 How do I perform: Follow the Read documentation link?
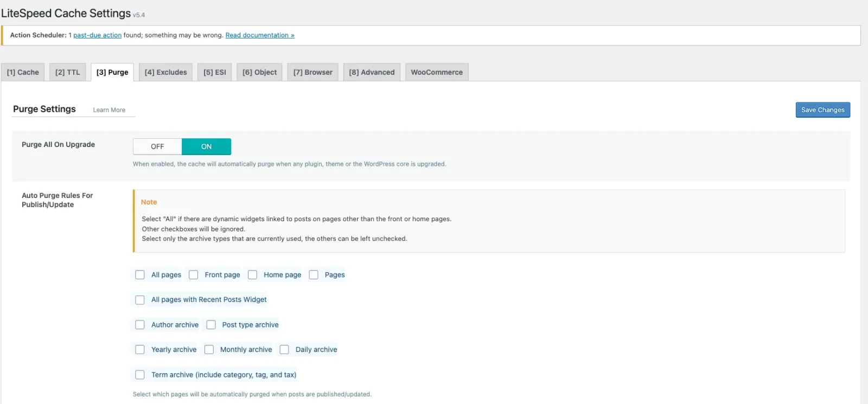pyautogui.click(x=260, y=35)
